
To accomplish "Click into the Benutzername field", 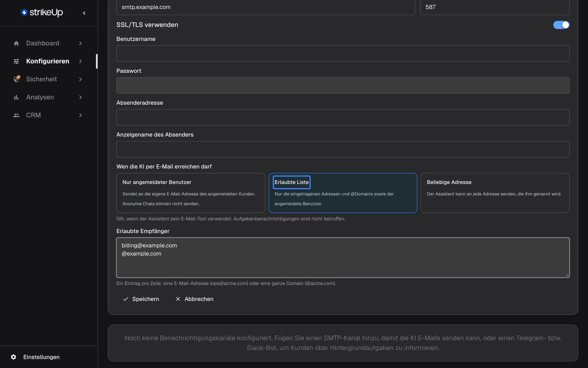I will [x=343, y=54].
